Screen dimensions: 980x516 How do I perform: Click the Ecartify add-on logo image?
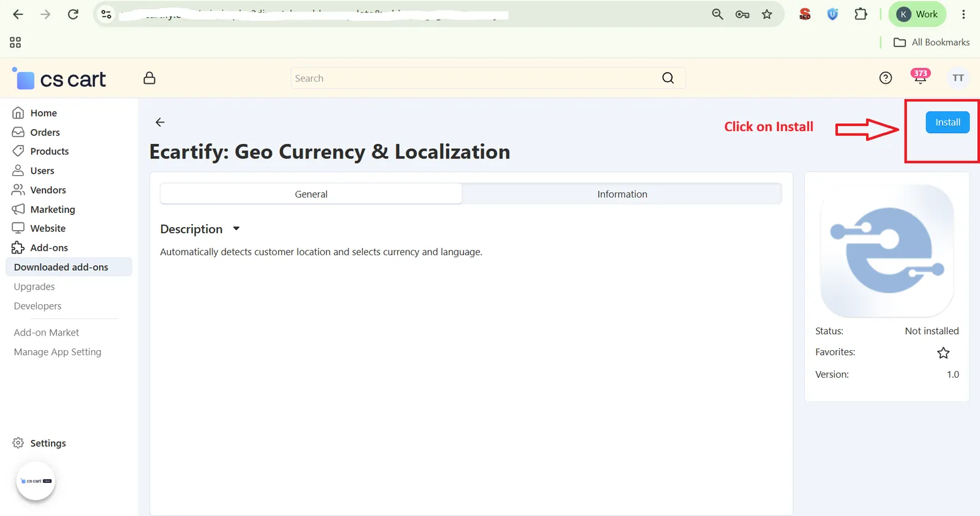[887, 250]
